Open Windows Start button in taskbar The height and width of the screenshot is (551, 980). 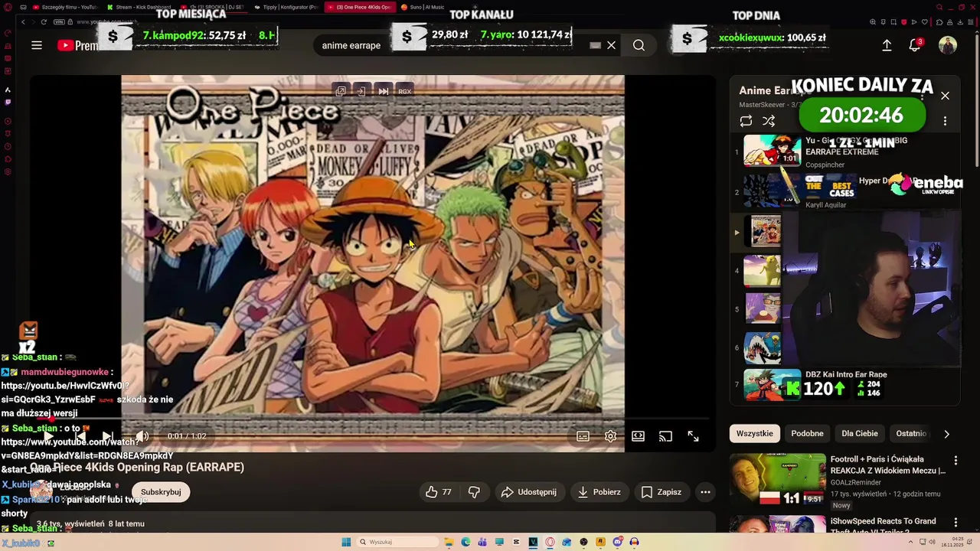(x=346, y=542)
